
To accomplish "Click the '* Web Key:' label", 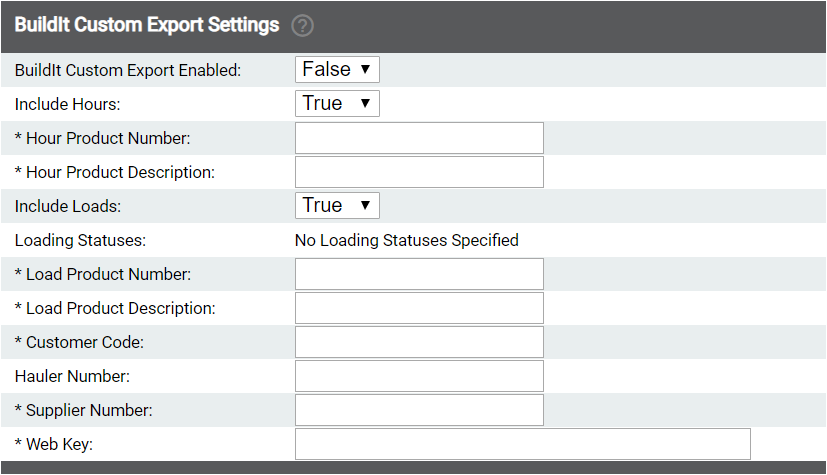I will click(54, 444).
